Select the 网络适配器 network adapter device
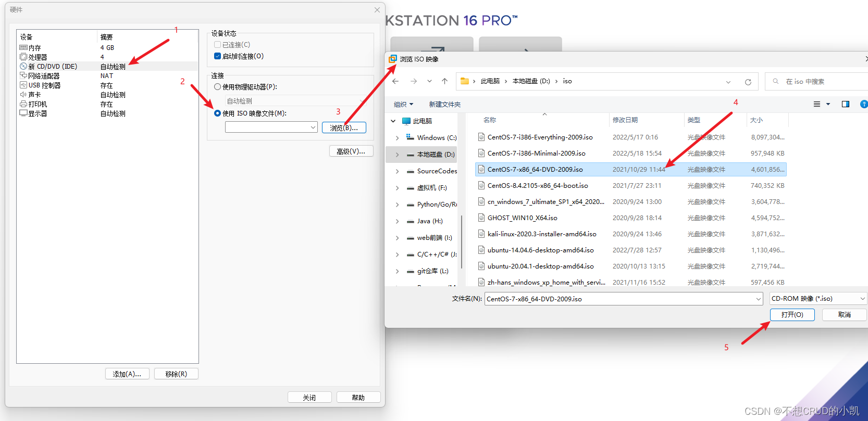868x421 pixels. [107, 76]
